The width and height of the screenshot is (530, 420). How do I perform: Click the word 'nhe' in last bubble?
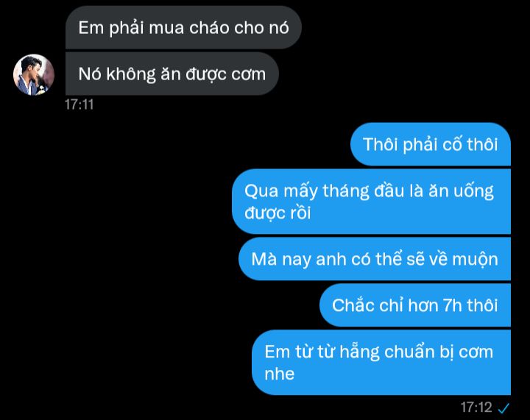279,374
